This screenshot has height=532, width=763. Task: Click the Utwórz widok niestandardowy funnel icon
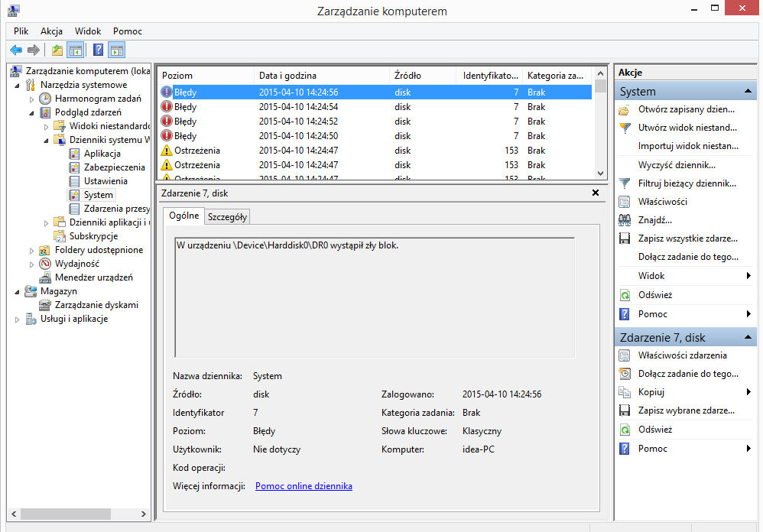[x=625, y=128]
